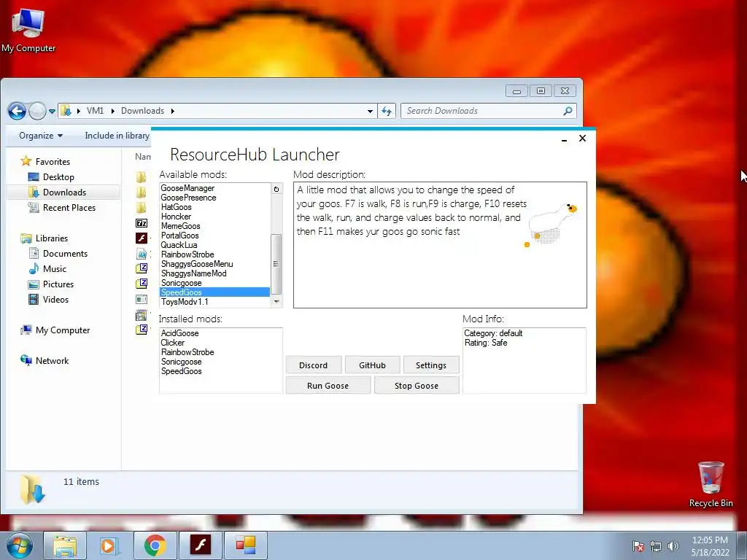The height and width of the screenshot is (560, 747).
Task: Click the Videos library icon
Action: (34, 300)
